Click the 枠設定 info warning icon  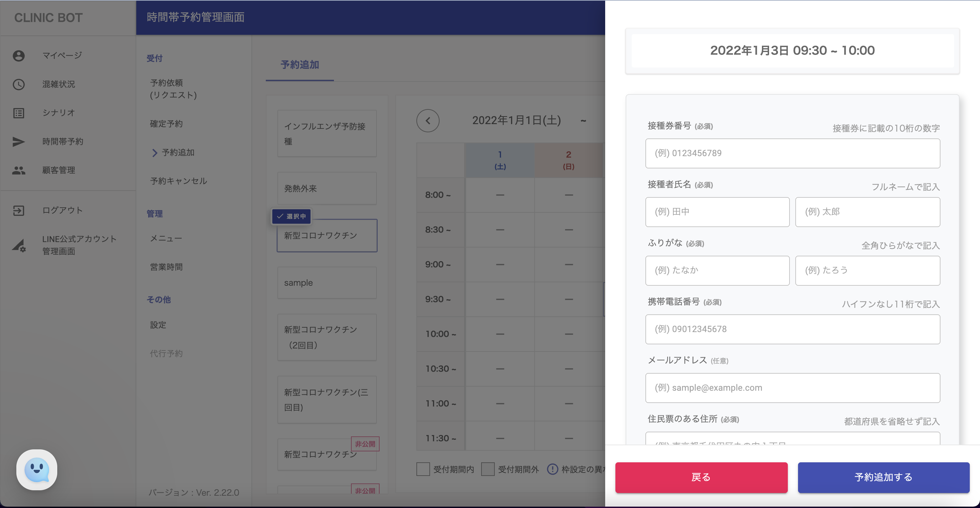point(552,469)
